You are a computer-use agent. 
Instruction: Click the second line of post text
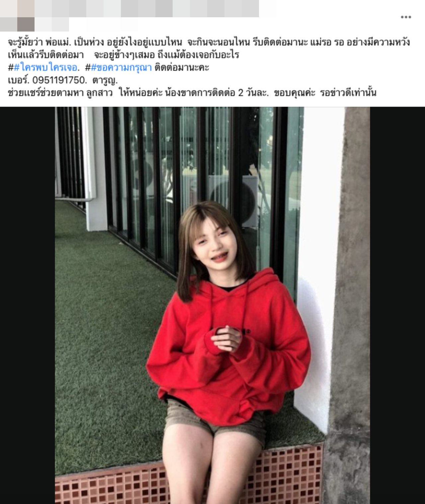pyautogui.click(x=124, y=55)
